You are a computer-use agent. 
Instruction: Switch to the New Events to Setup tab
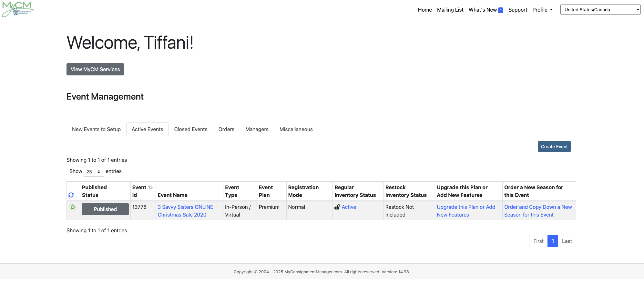click(x=96, y=129)
